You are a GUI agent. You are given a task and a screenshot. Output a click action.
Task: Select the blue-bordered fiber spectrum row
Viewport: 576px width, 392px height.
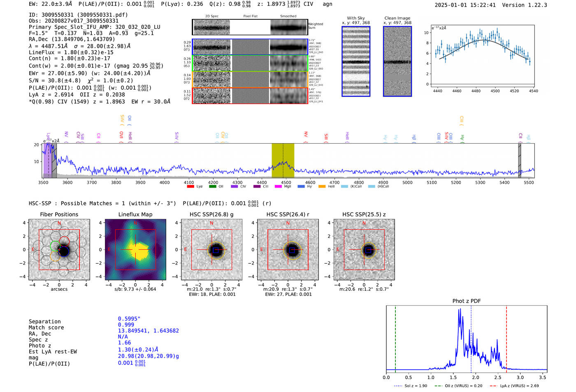[x=250, y=47]
